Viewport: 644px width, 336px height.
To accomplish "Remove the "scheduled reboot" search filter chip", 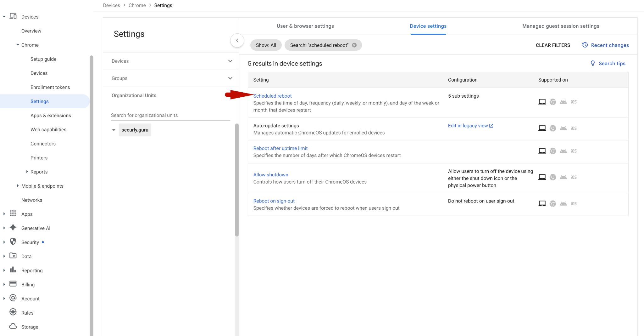I will pos(354,45).
